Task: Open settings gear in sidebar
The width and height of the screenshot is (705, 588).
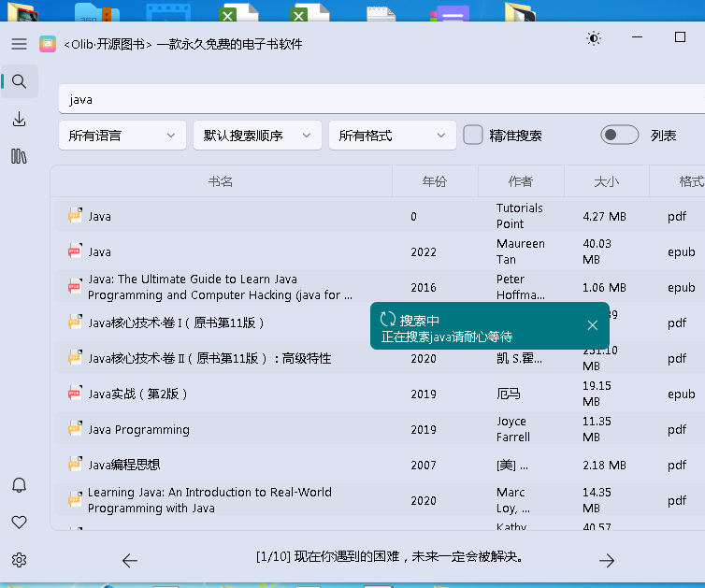Action: click(x=19, y=560)
